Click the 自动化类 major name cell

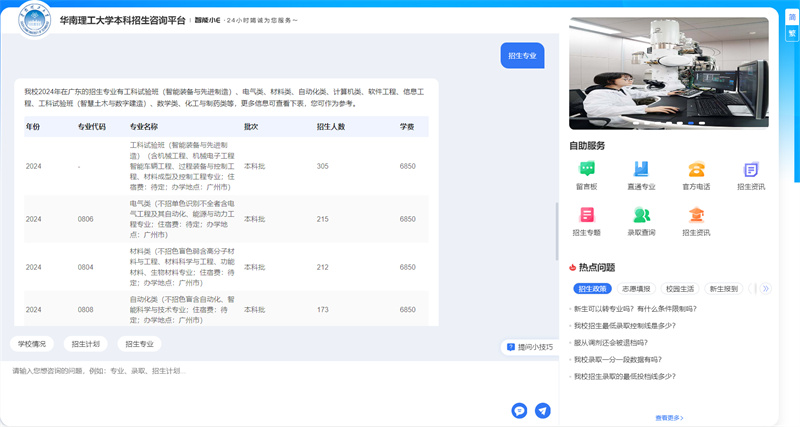[182, 310]
